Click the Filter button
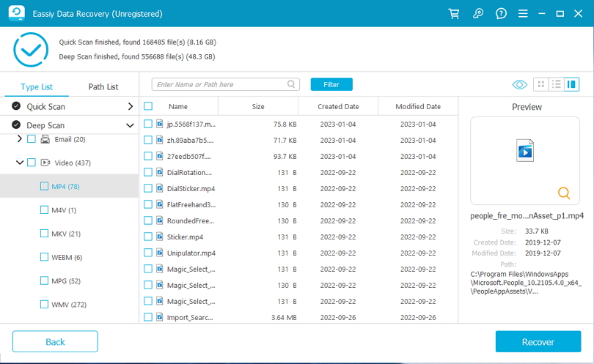The height and width of the screenshot is (364, 594). (331, 84)
